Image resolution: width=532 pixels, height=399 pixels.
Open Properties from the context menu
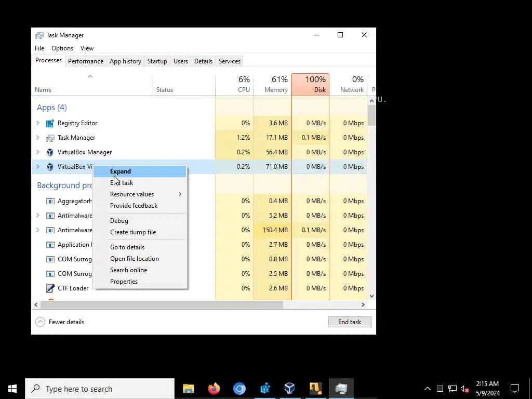140,282
